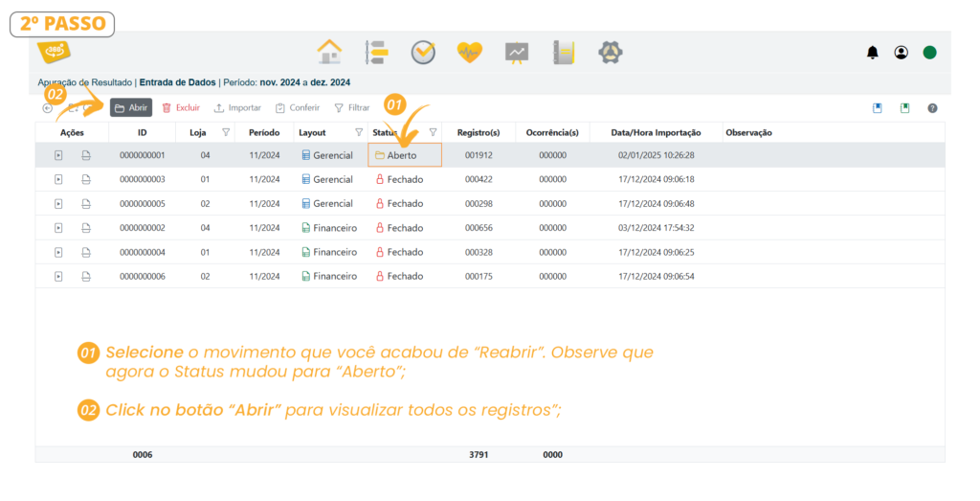Screen dimensions: 980x501
Task: Click the play action icon for ID 0000000003
Action: tap(58, 179)
